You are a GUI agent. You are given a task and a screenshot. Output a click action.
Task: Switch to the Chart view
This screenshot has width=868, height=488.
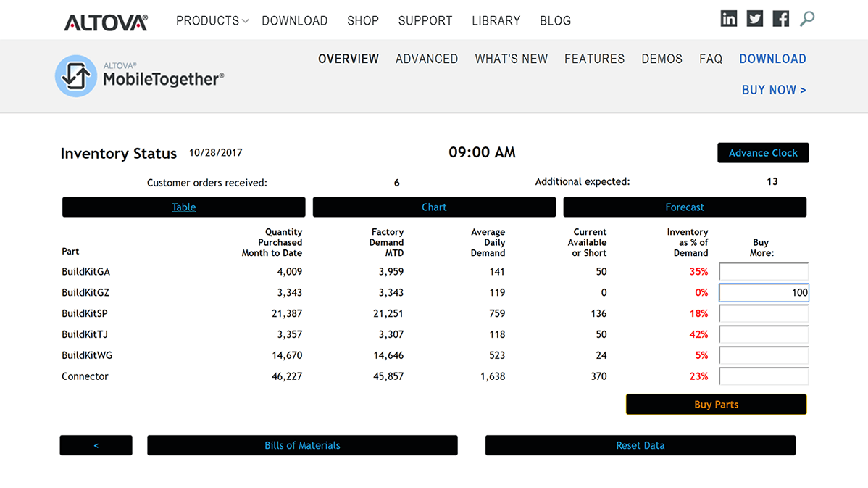[x=434, y=207]
